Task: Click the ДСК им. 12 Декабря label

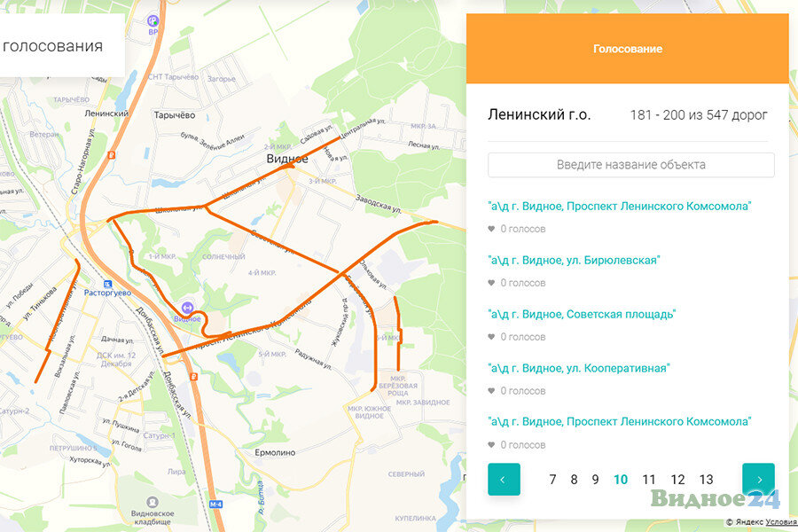Action: tap(116, 359)
